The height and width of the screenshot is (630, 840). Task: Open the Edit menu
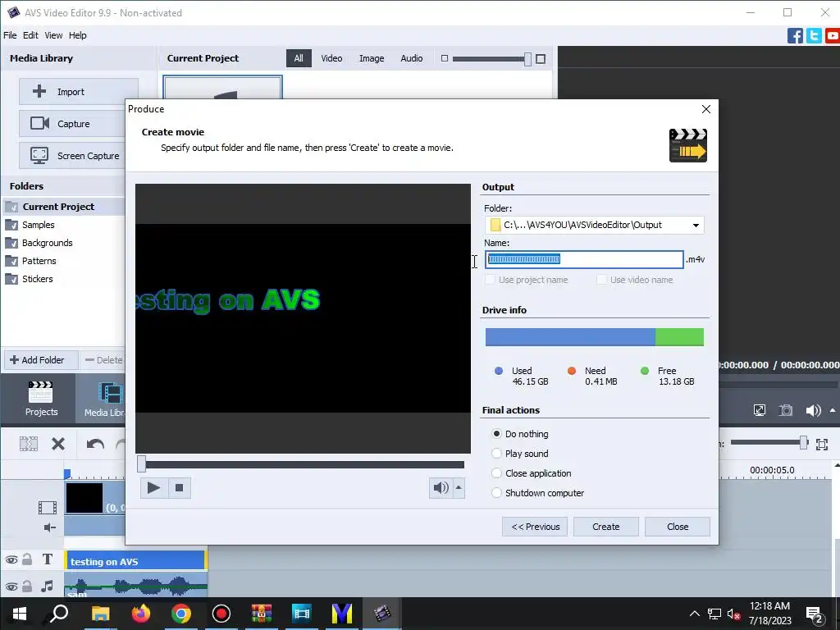pos(30,35)
